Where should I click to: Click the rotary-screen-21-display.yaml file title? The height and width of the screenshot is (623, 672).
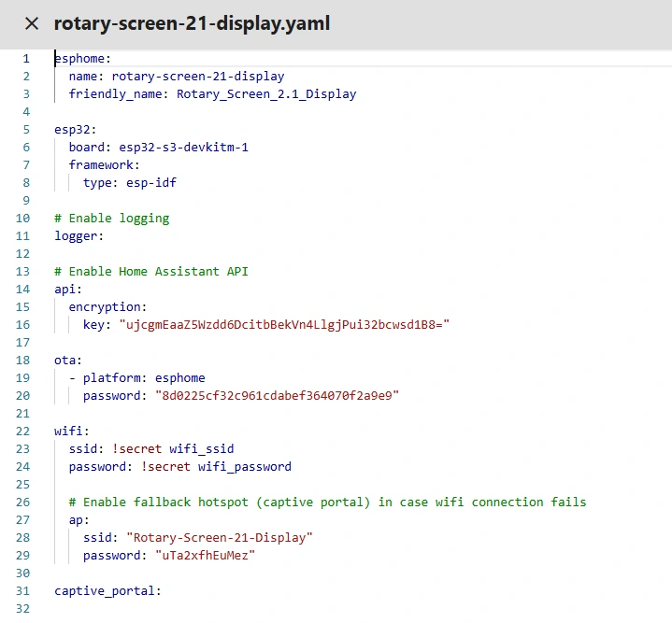tap(192, 23)
